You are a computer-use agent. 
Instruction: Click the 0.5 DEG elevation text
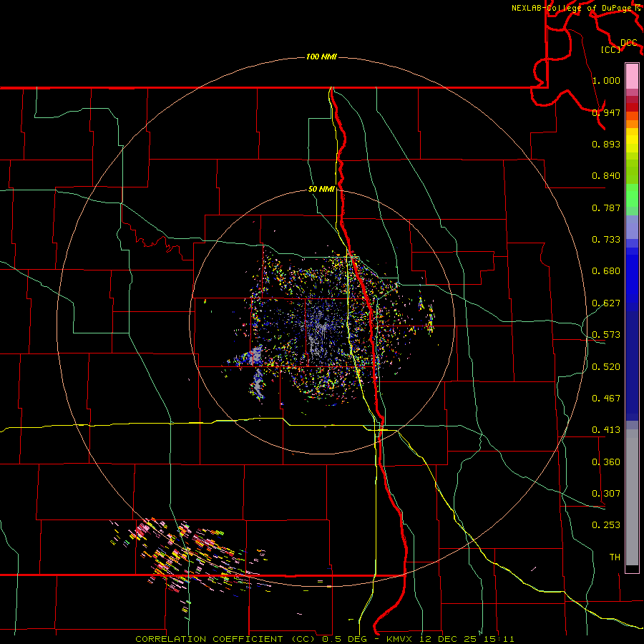click(346, 639)
